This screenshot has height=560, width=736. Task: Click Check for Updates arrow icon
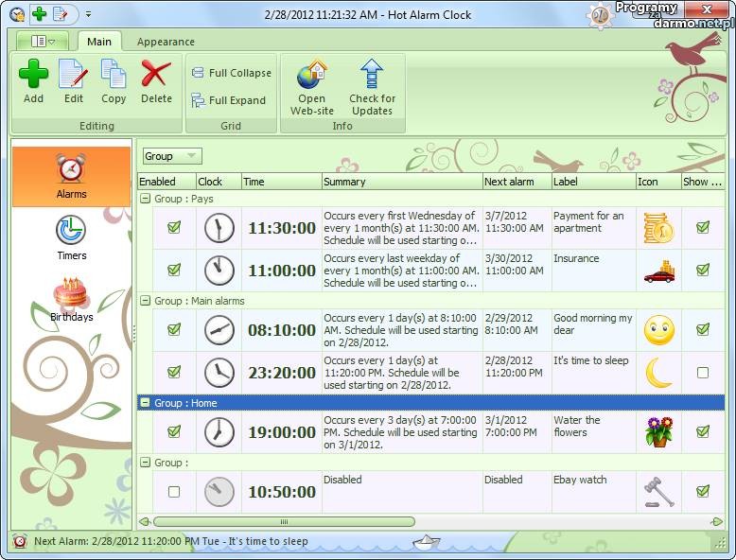[x=372, y=76]
